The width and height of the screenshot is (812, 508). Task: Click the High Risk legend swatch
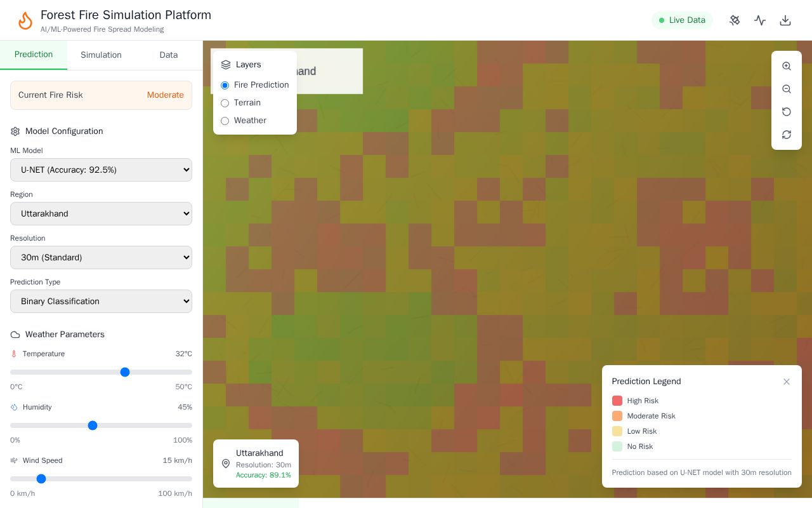click(x=617, y=401)
